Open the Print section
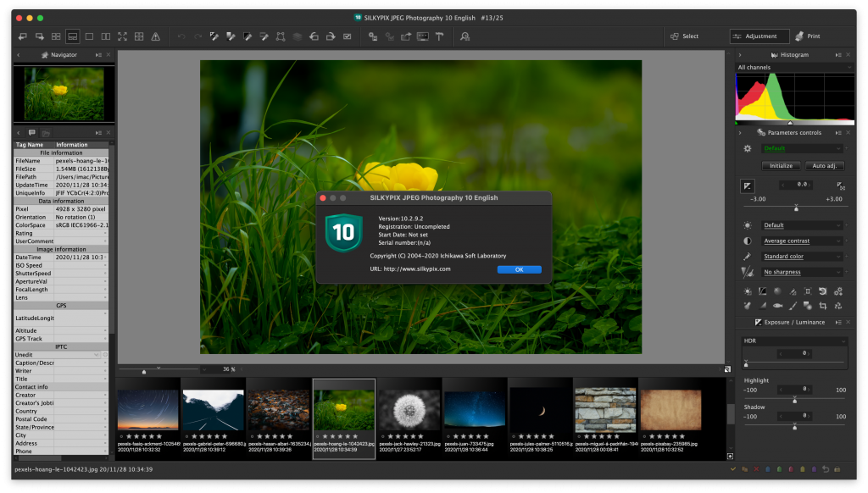 point(808,36)
